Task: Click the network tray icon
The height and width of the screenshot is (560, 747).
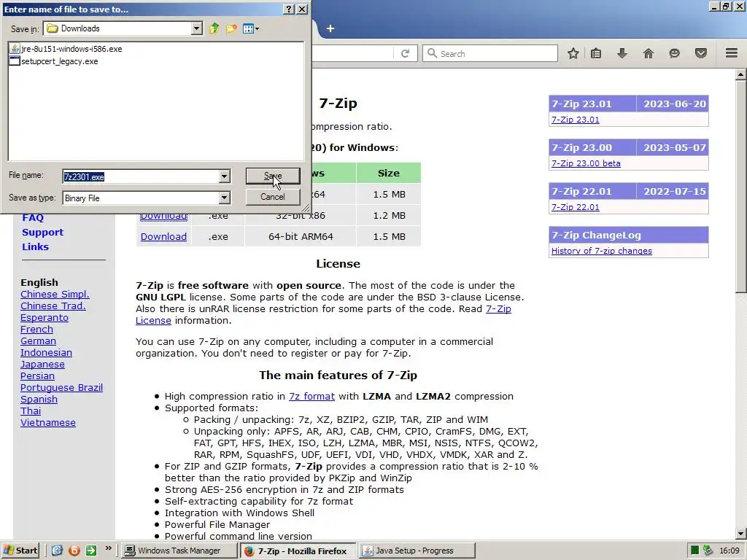Action: 708,551
